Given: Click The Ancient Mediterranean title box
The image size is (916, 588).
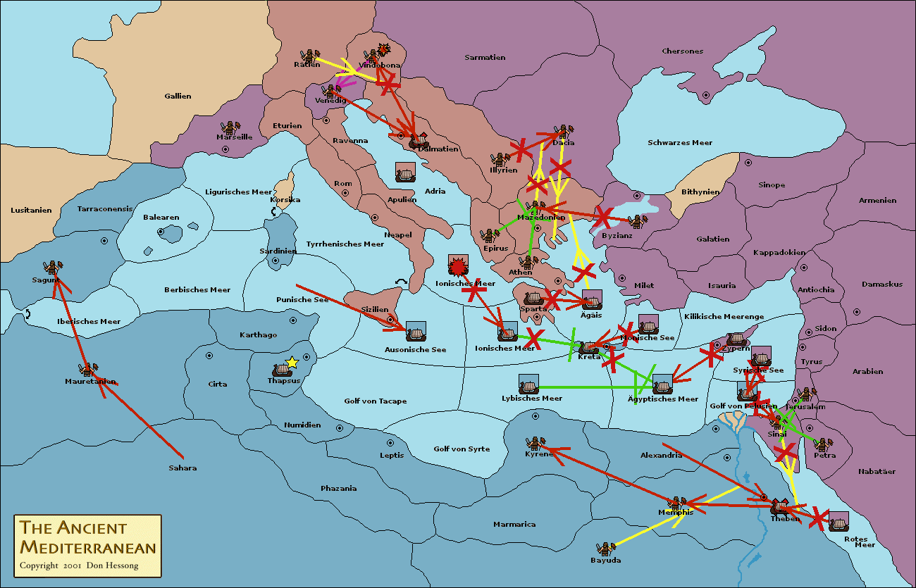Looking at the screenshot, I should 87,546.
